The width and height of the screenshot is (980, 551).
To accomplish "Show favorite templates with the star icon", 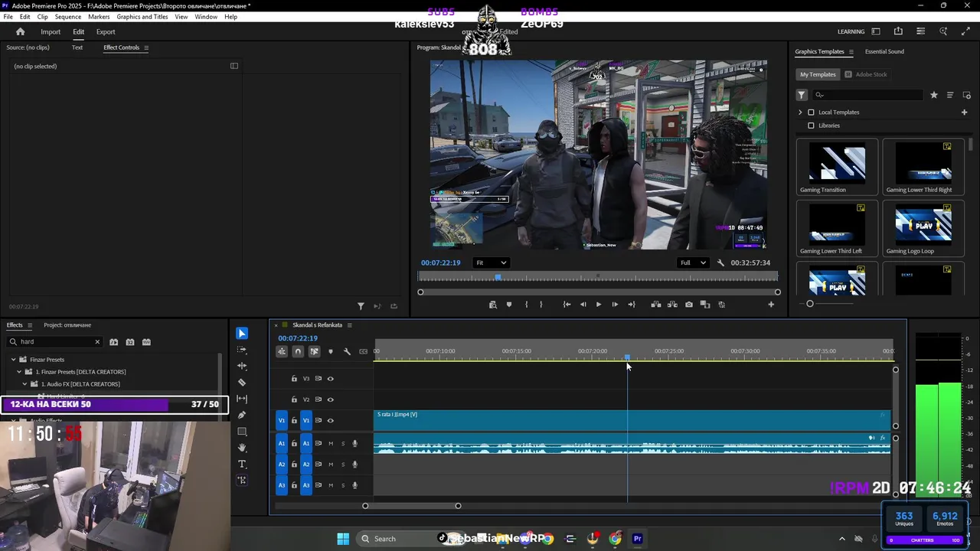I will 933,95.
